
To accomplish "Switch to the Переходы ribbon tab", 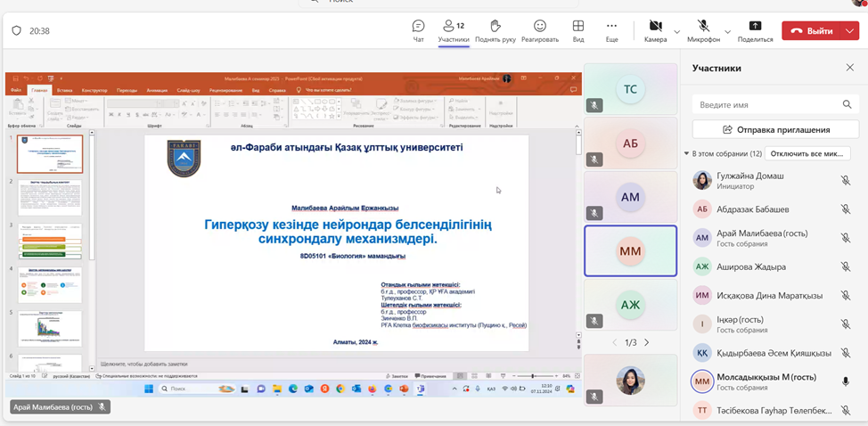I will point(127,90).
